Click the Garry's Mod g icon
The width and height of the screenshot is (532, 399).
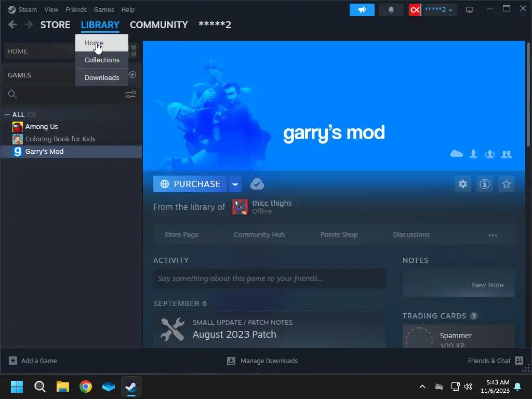point(18,152)
